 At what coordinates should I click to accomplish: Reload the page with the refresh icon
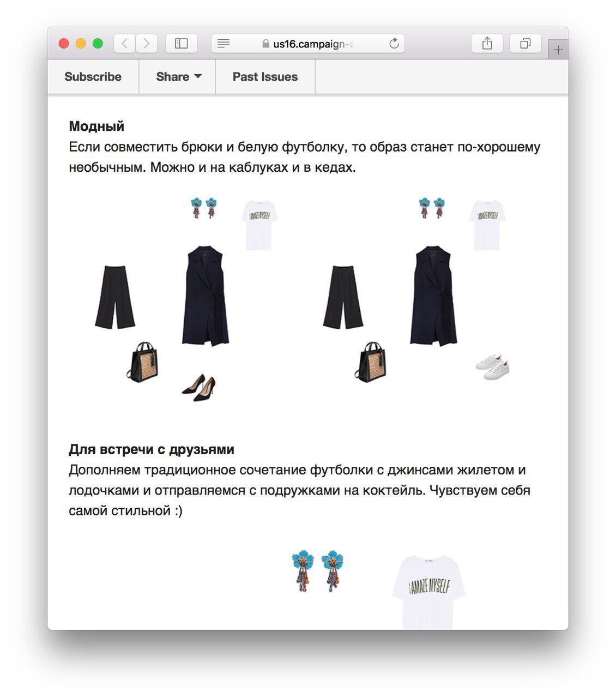click(x=394, y=44)
